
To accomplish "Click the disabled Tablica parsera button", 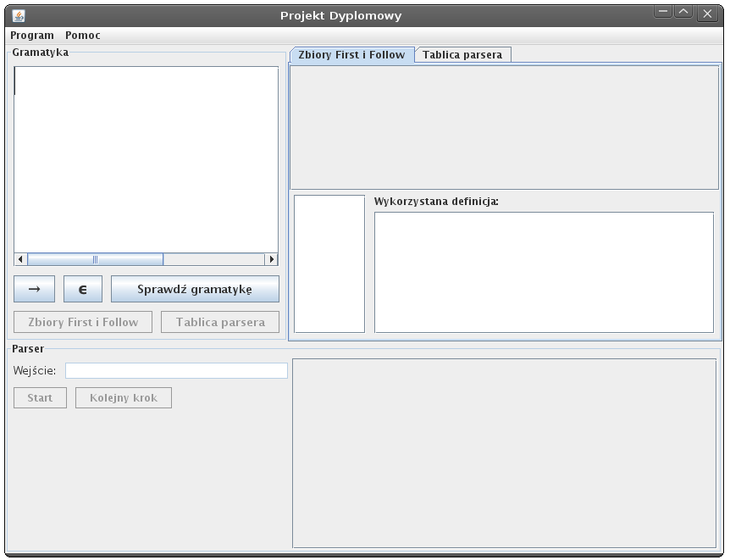I will 220,322.
